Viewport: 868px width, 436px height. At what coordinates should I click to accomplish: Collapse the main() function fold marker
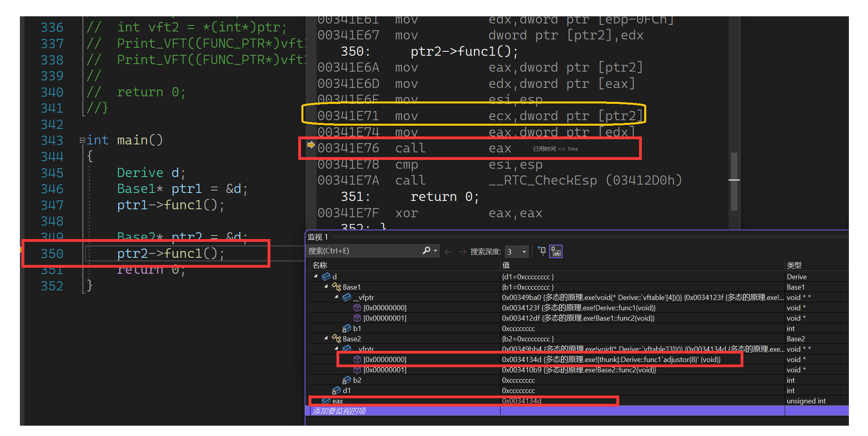(x=82, y=140)
